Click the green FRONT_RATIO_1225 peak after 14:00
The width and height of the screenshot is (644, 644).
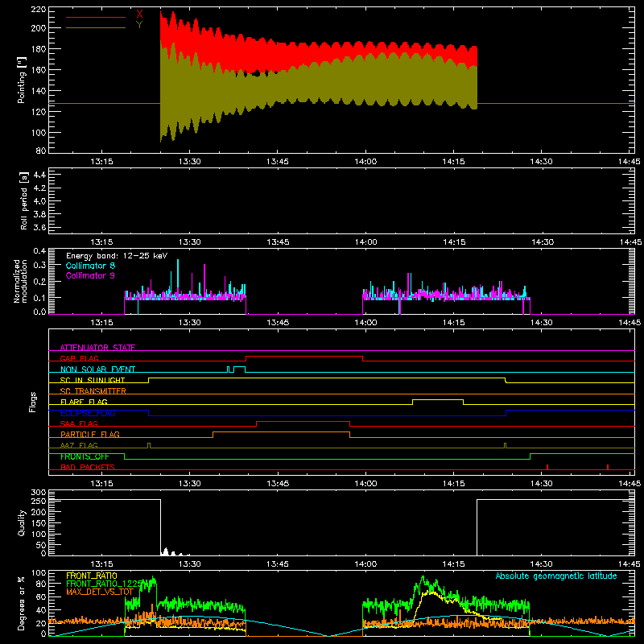pos(423,577)
